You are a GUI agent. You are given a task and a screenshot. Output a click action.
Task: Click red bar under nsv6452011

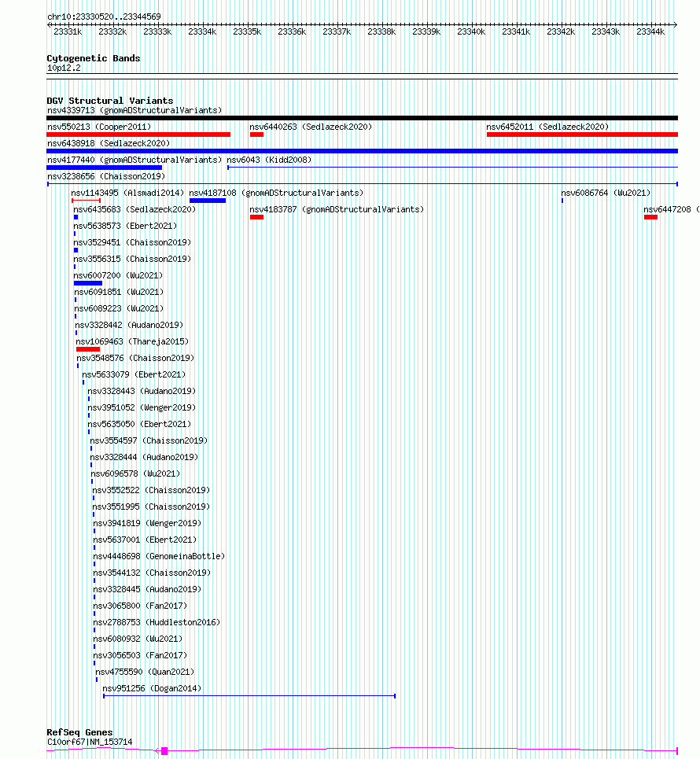[x=582, y=134]
